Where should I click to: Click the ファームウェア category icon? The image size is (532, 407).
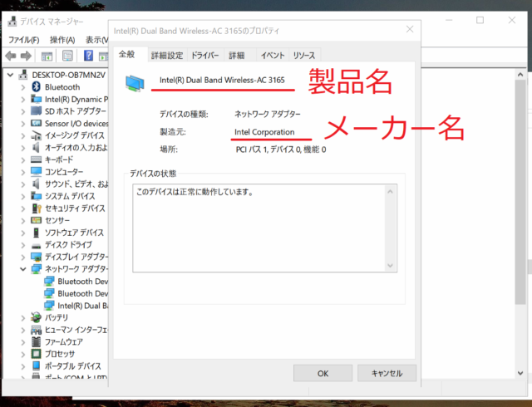tap(37, 341)
